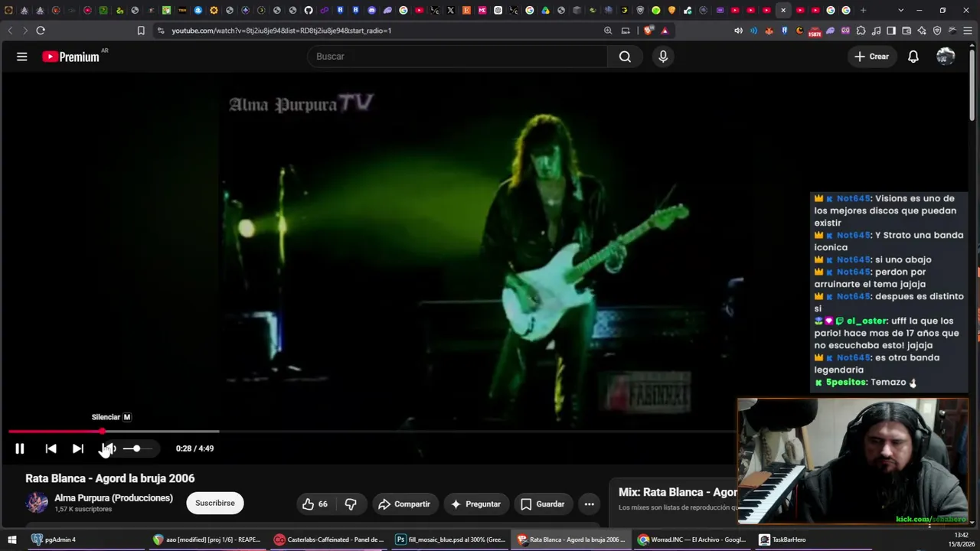Screen dimensions: 980x551
Task: Open browser main hamburger menu
Action: (968, 31)
